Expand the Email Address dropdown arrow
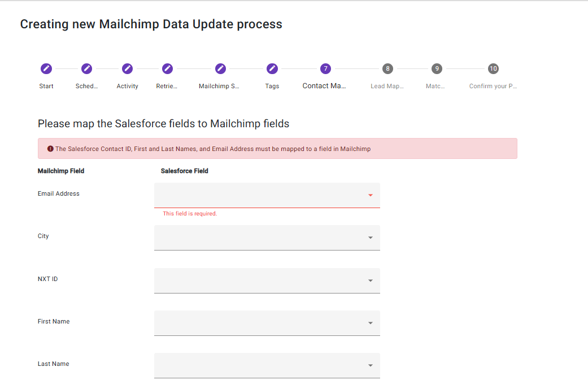The width and height of the screenshot is (588, 384). coord(371,195)
